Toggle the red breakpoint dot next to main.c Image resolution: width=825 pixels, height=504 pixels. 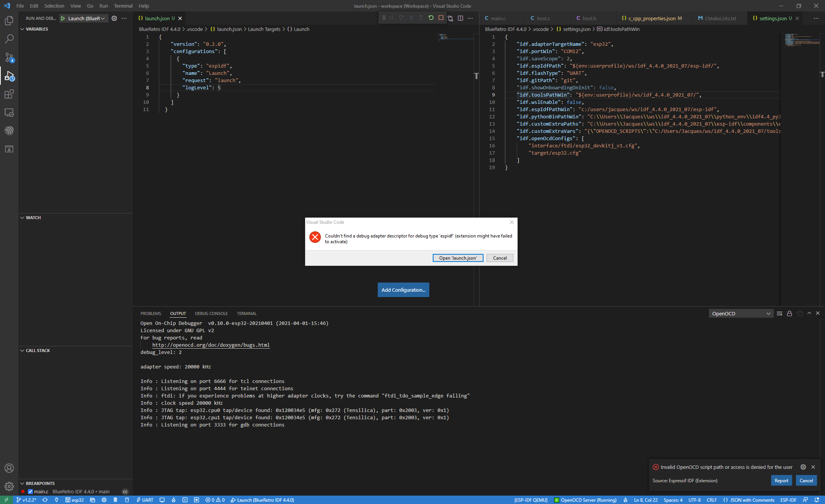pos(23,491)
